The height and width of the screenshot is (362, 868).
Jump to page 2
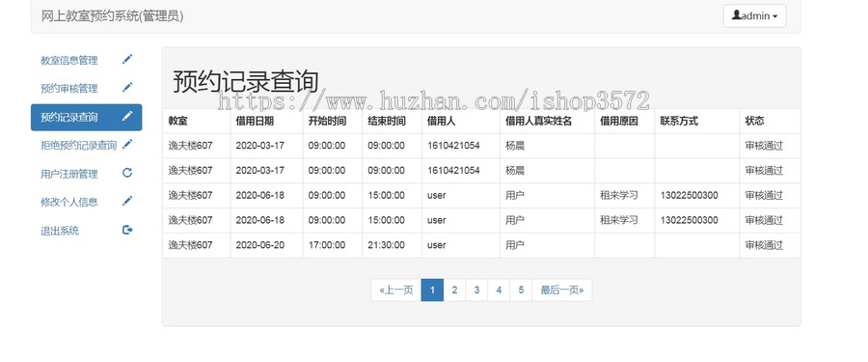(454, 290)
